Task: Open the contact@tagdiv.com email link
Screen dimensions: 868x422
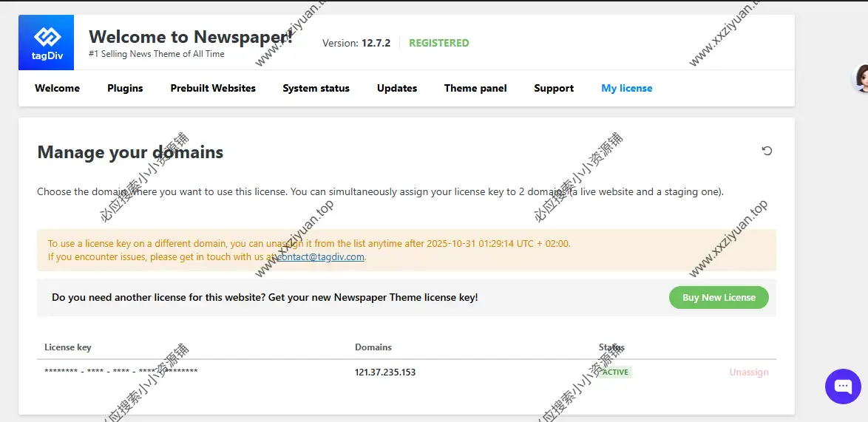Action: [x=322, y=257]
